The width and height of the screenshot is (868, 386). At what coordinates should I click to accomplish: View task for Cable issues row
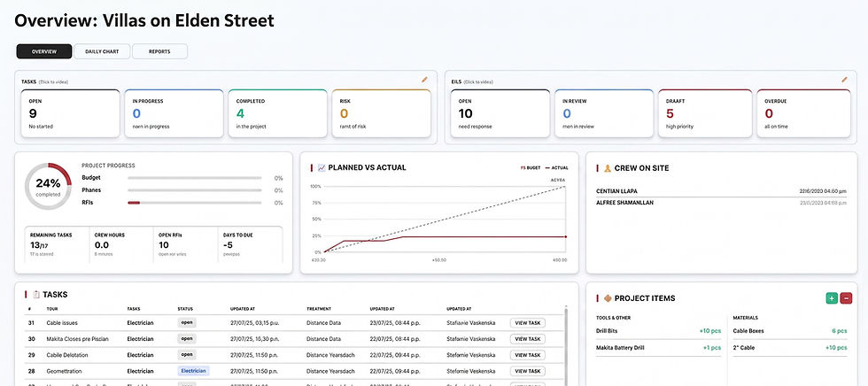coord(528,323)
